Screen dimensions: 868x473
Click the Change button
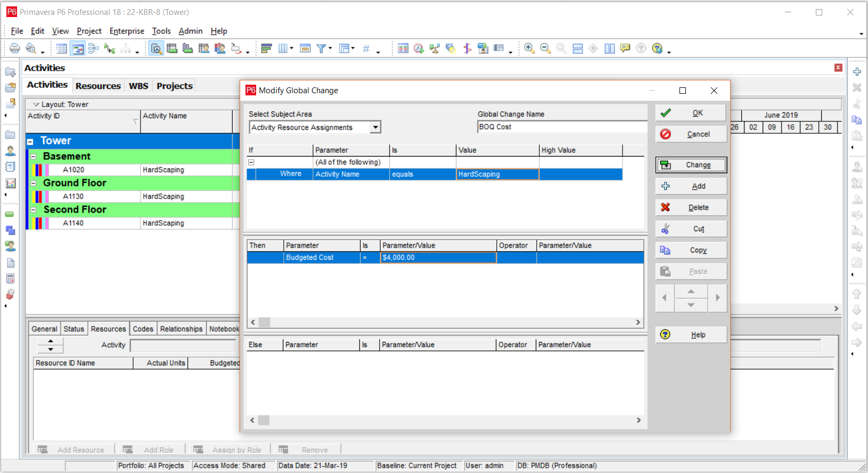tap(691, 165)
